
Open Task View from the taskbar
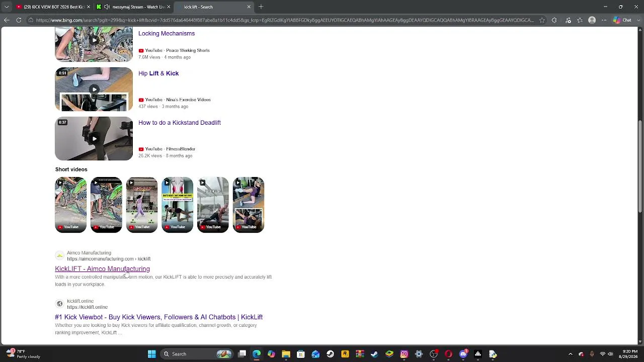(242, 354)
